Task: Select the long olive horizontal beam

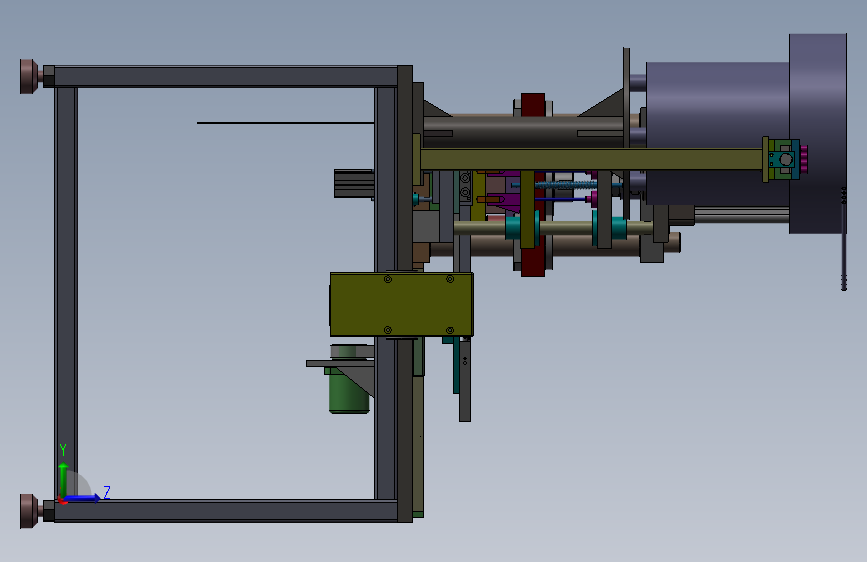Action: (591, 159)
